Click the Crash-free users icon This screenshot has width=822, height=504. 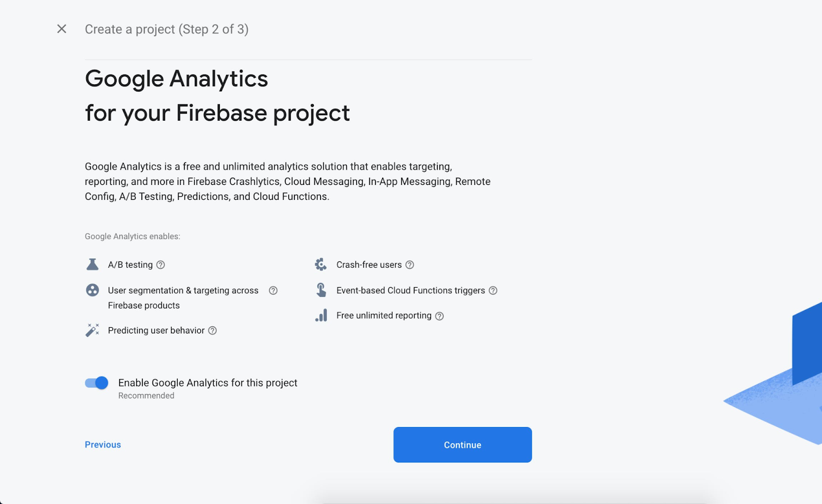coord(321,265)
